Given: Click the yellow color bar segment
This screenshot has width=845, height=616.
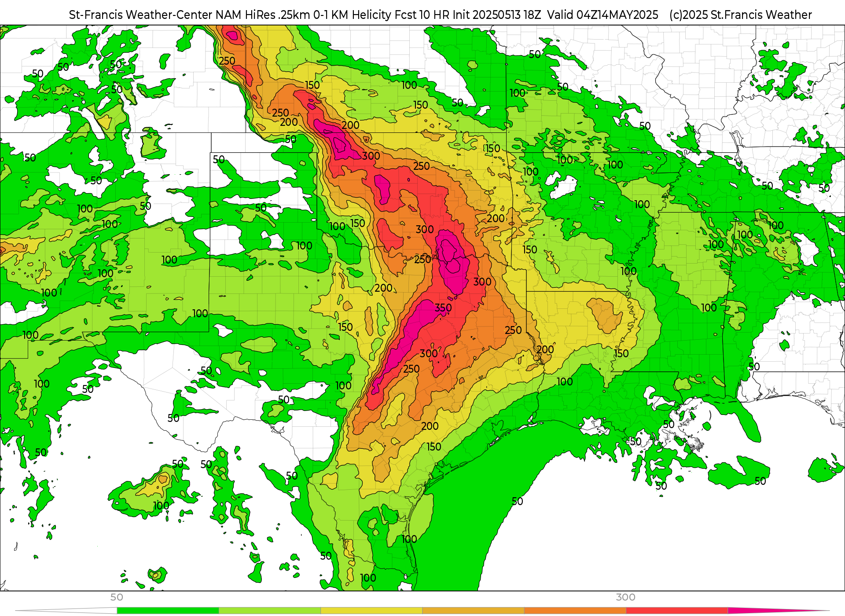Looking at the screenshot, I should click(371, 611).
